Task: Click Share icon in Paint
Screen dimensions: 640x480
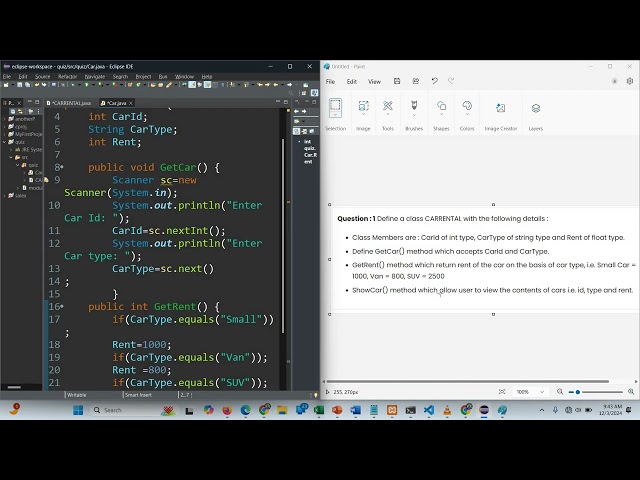Action: click(x=416, y=81)
